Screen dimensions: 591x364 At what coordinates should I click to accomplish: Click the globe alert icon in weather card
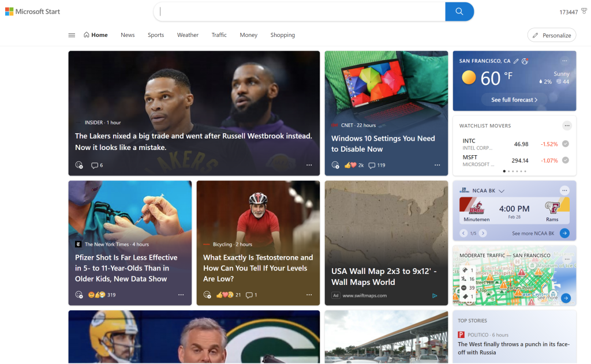click(525, 61)
